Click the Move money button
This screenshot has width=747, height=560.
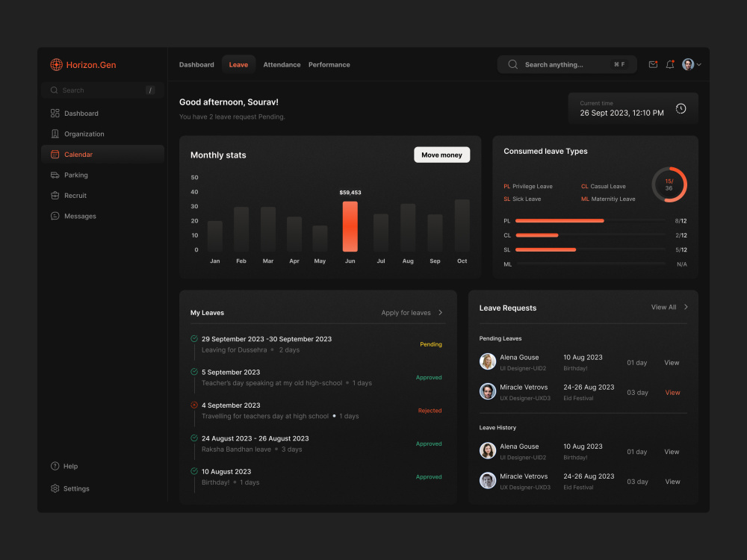tap(441, 155)
